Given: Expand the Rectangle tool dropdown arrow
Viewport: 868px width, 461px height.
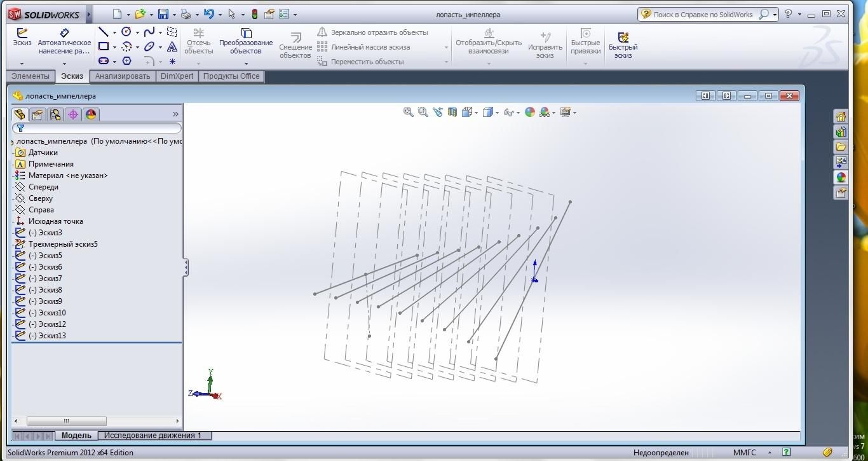Looking at the screenshot, I should point(114,47).
